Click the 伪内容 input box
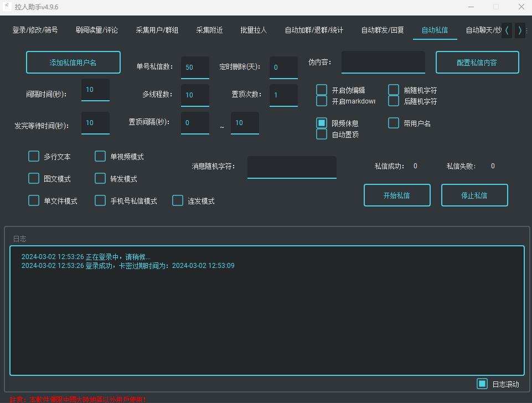The image size is (532, 403). (383, 62)
